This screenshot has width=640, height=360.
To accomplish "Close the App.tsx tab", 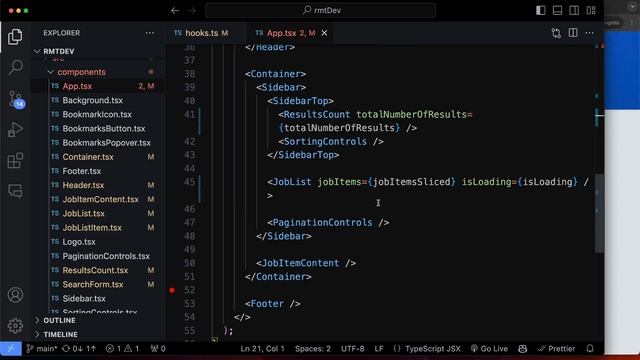I will [324, 33].
